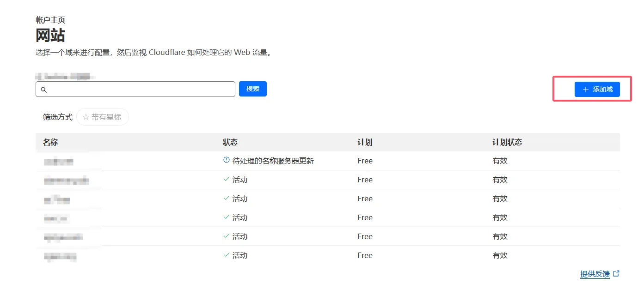Click the 计划状态 column header

[507, 142]
